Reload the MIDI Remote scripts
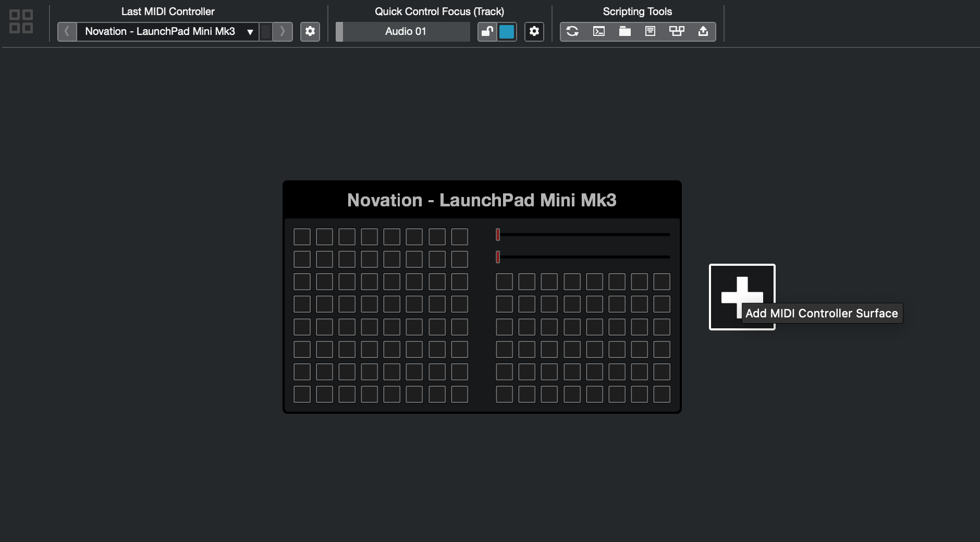This screenshot has width=980, height=542. click(572, 31)
